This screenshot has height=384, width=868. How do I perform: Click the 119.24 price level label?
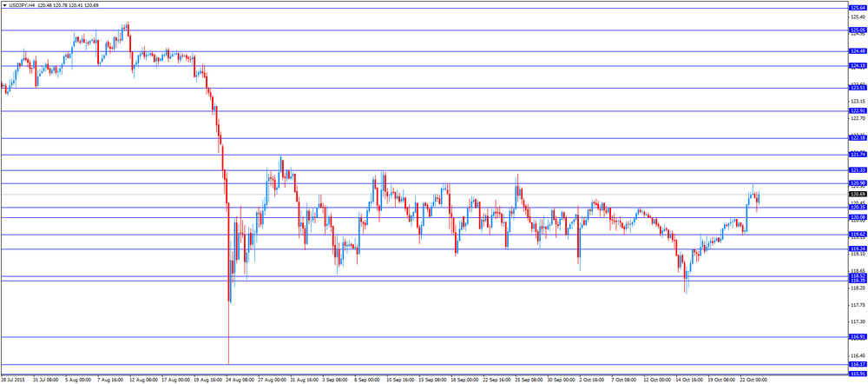(x=858, y=248)
